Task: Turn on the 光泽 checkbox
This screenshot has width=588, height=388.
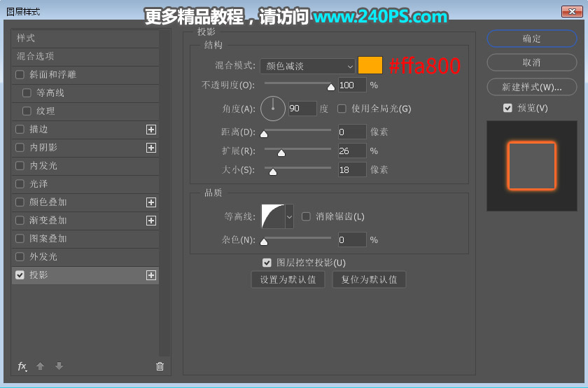Action: point(20,184)
